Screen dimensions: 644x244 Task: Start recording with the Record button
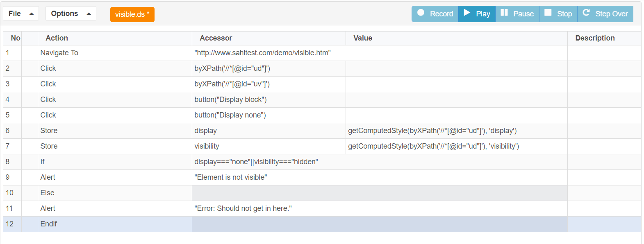point(435,14)
